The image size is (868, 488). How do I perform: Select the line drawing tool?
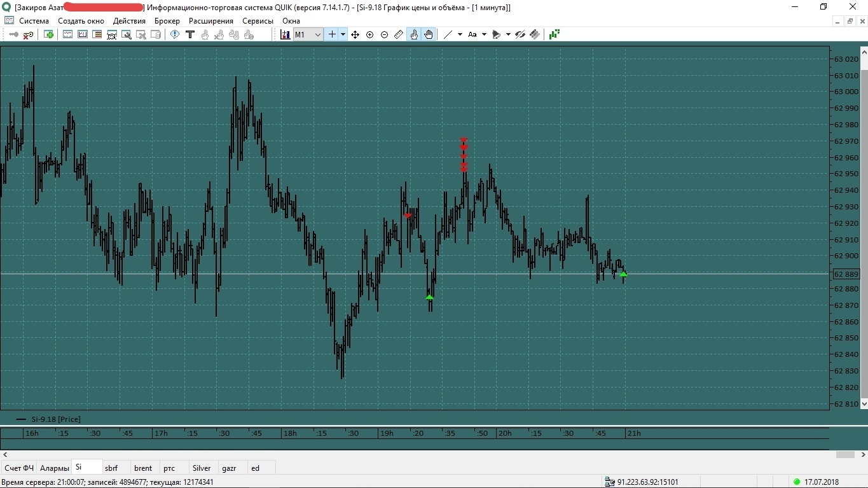(448, 34)
